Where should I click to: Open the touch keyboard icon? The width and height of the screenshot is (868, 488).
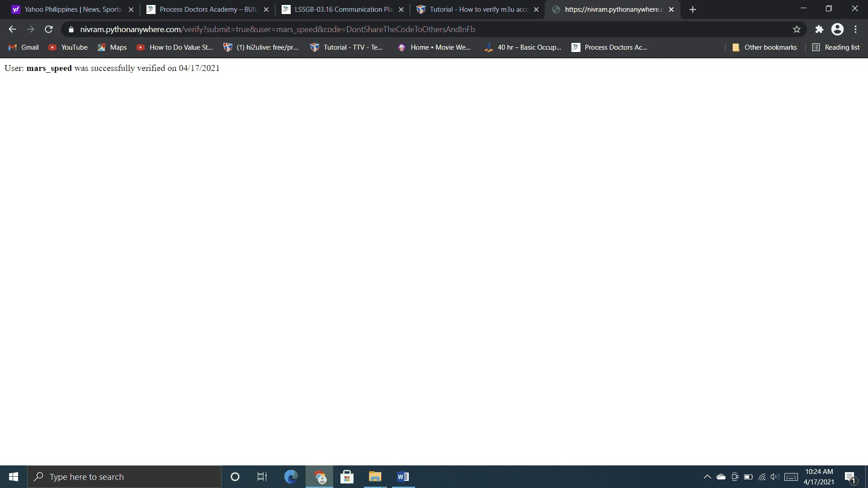791,477
